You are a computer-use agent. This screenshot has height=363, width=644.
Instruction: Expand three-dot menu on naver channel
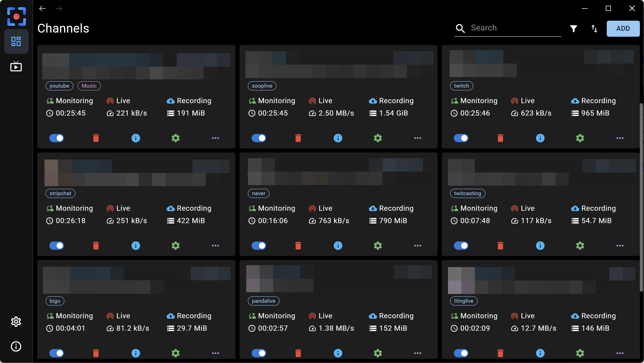pyautogui.click(x=417, y=246)
